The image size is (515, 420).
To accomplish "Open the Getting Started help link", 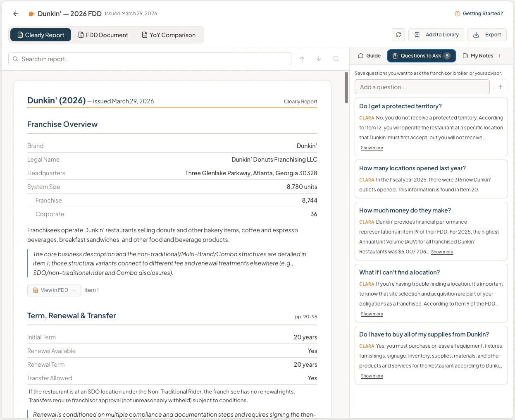I will pyautogui.click(x=479, y=14).
